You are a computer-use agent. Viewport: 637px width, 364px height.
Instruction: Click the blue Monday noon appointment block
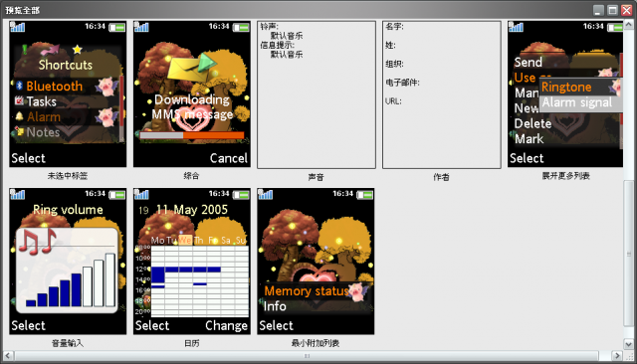coord(158,274)
